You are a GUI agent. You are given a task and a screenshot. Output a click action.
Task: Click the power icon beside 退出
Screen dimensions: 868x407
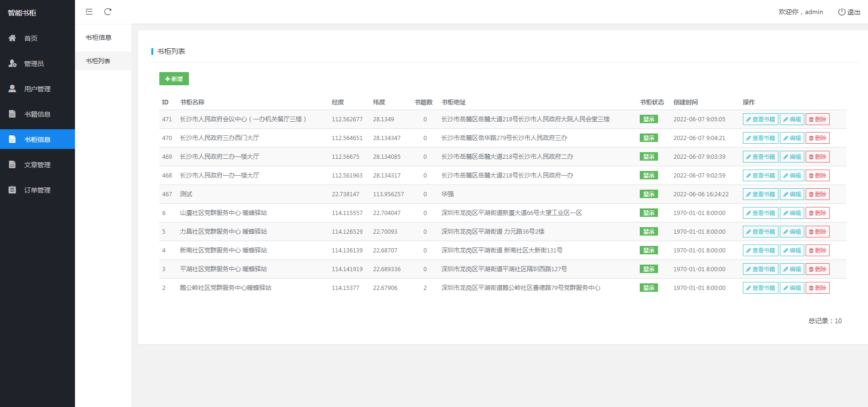coord(842,12)
